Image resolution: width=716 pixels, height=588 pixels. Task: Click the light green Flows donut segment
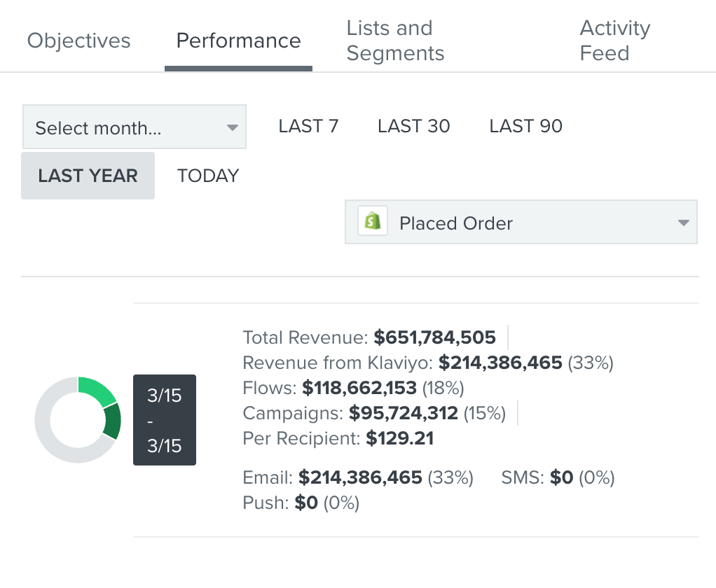[97, 392]
